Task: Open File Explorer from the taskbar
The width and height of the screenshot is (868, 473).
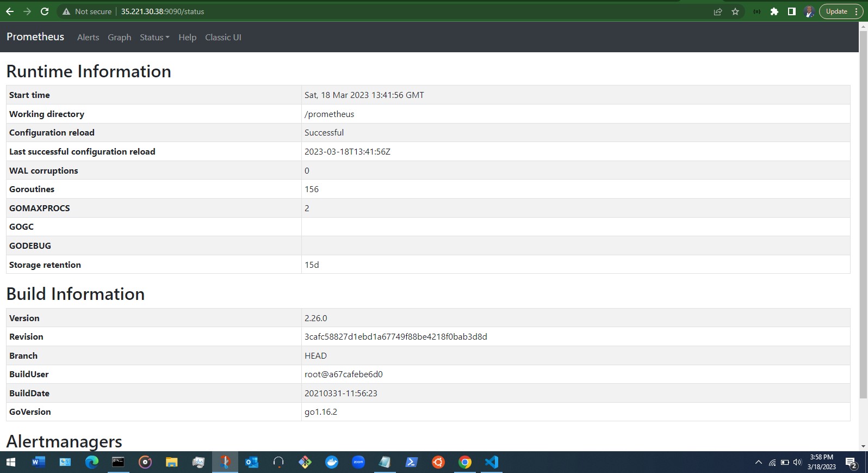Action: pyautogui.click(x=172, y=462)
